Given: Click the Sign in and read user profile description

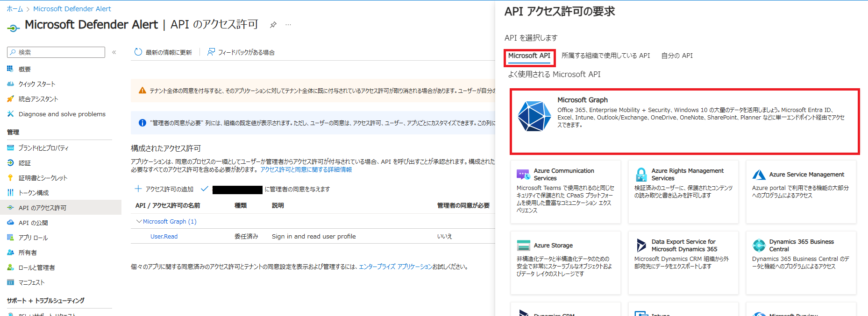Looking at the screenshot, I should [x=314, y=237].
